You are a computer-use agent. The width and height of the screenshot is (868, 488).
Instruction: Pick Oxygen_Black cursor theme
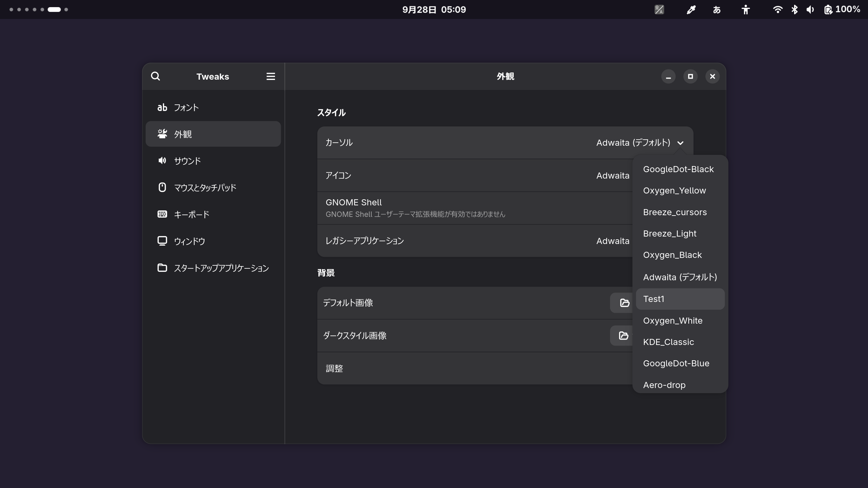680,255
